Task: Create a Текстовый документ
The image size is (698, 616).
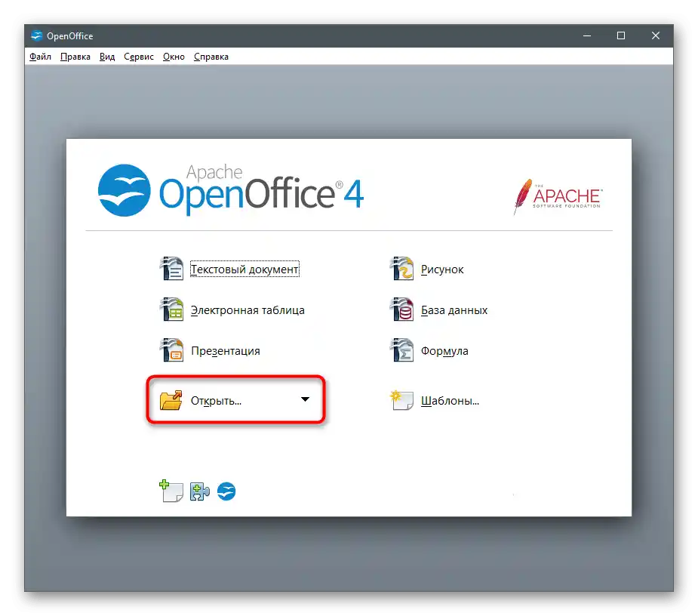Action: (x=244, y=269)
